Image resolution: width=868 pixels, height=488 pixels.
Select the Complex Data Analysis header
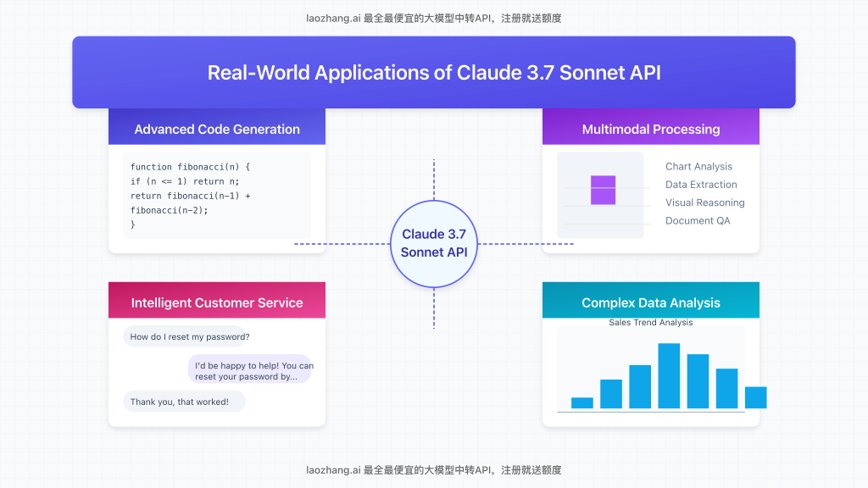tap(651, 301)
